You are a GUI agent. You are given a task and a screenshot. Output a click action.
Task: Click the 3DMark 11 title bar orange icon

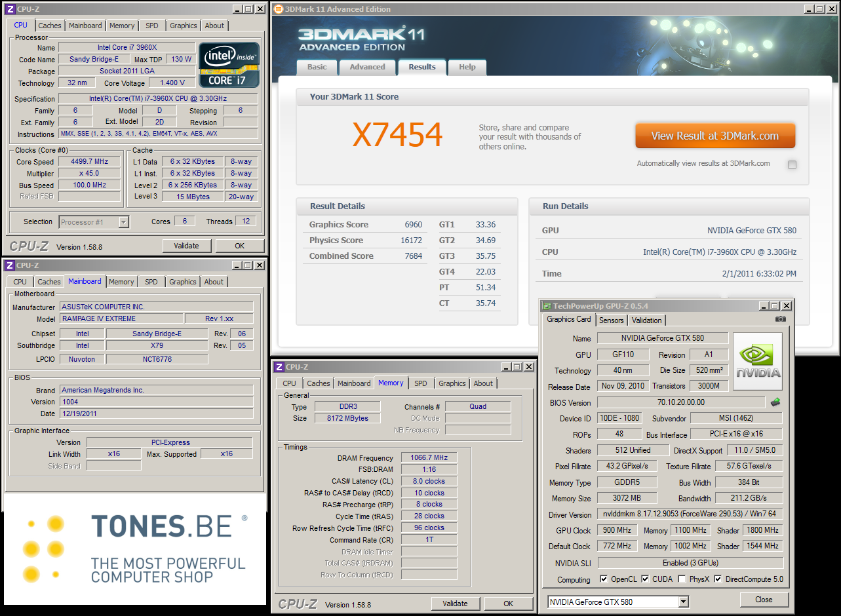click(279, 9)
